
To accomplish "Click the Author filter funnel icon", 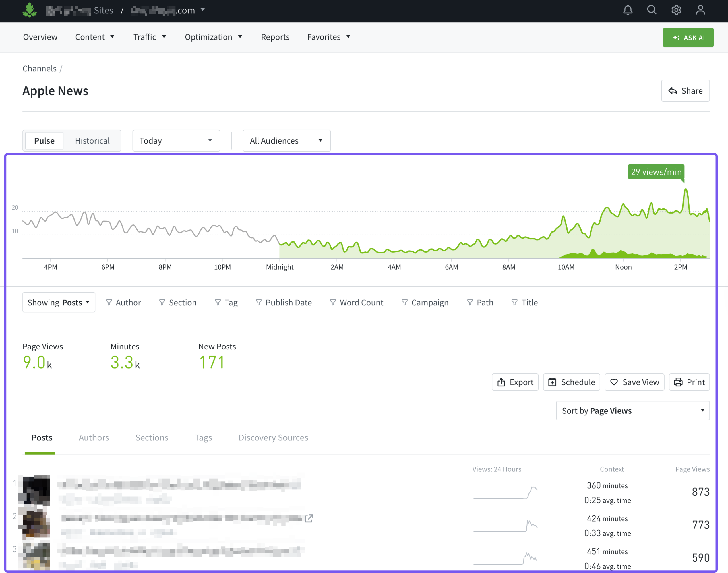I will pos(109,303).
